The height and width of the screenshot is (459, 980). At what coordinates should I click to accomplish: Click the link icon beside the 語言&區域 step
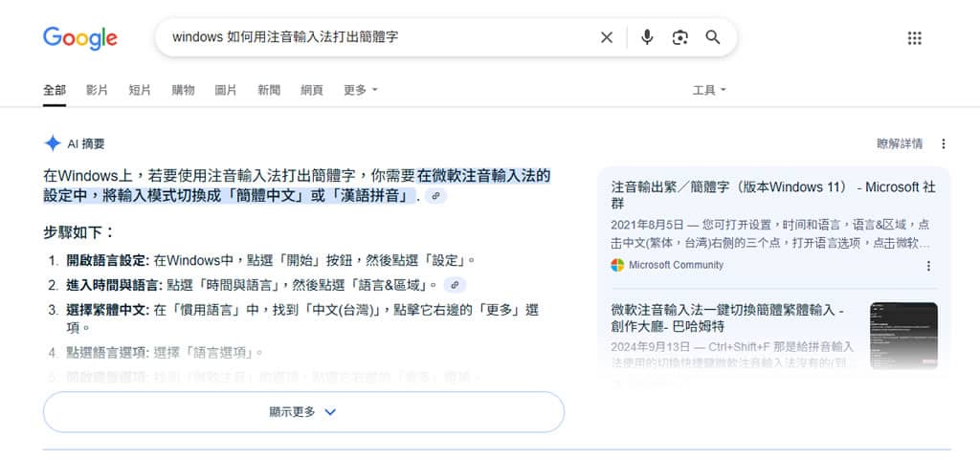[x=456, y=284]
